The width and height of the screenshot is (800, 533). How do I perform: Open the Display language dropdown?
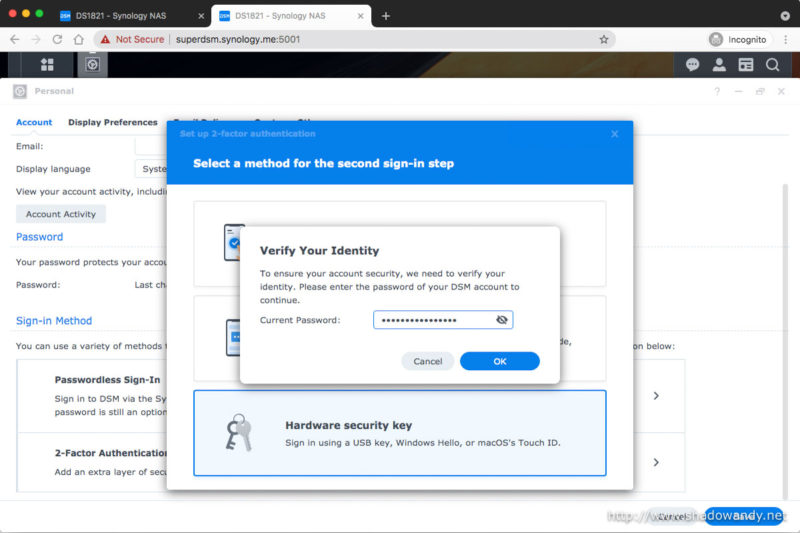pyautogui.click(x=151, y=169)
